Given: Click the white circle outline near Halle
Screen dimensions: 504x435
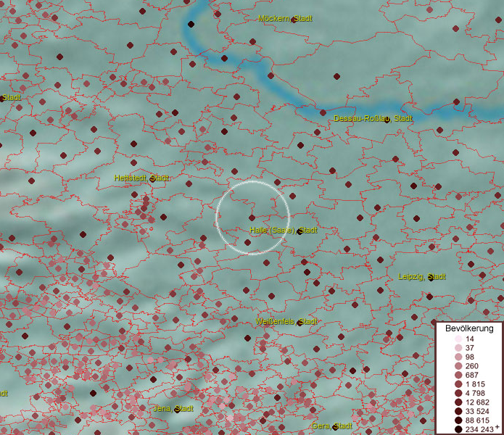Looking at the screenshot, I should click(252, 182).
